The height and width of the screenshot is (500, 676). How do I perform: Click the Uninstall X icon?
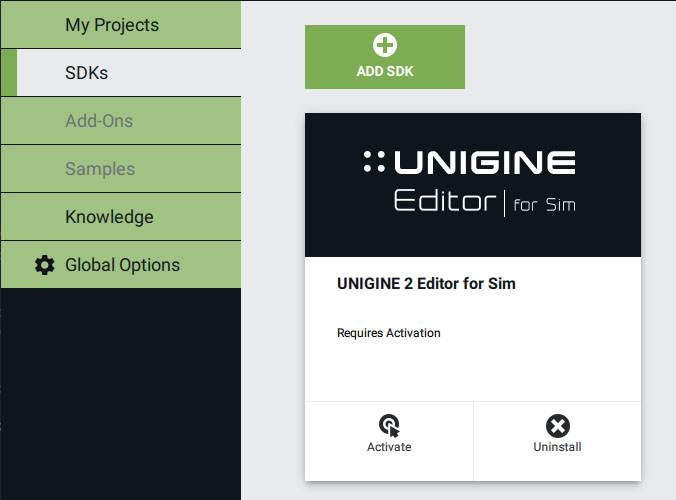point(557,426)
